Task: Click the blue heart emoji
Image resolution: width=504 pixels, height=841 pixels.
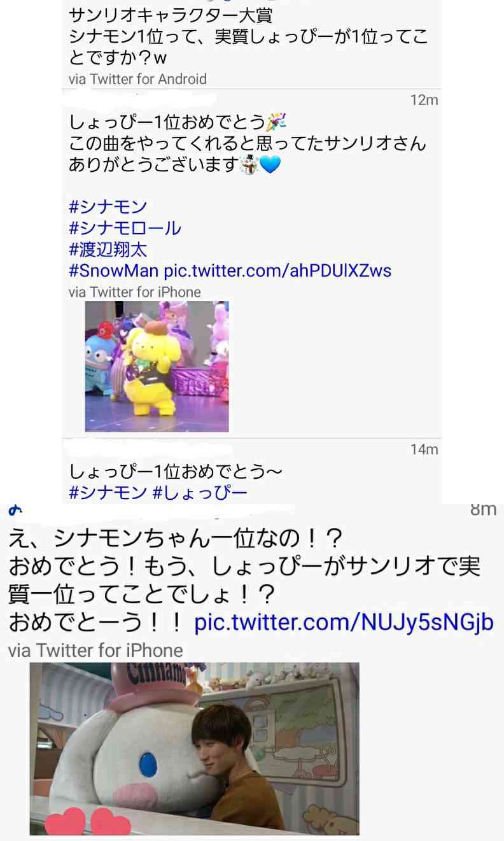Action: point(270,166)
